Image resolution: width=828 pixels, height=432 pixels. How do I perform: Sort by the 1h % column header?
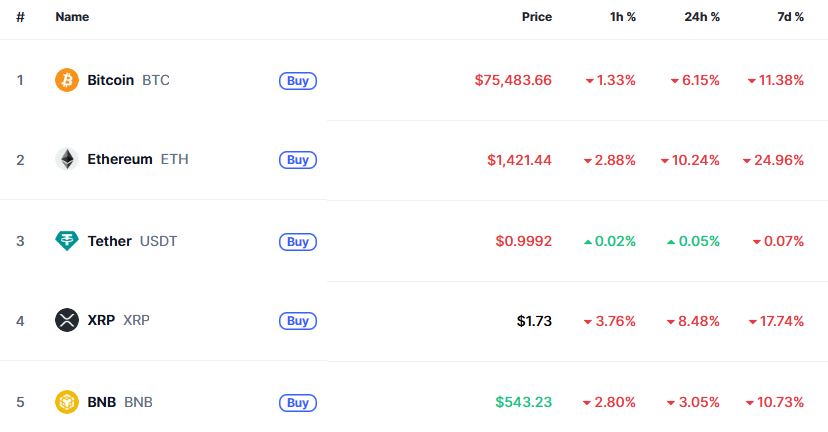(x=623, y=17)
